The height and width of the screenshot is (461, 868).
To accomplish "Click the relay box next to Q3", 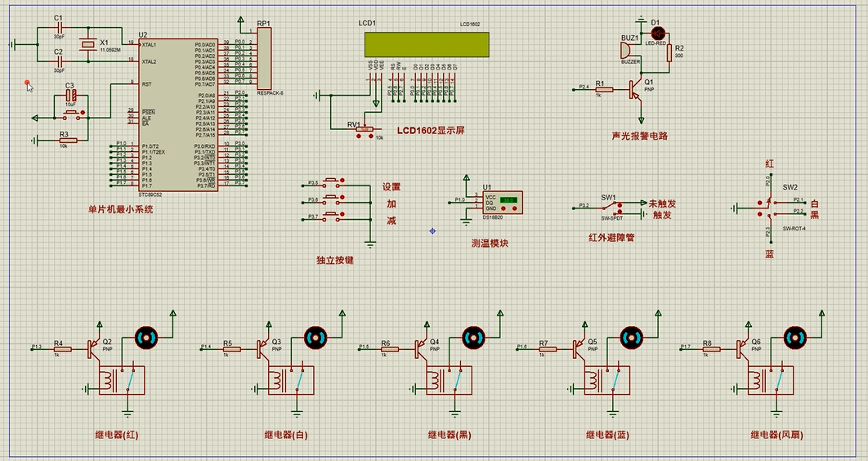I will (291, 380).
